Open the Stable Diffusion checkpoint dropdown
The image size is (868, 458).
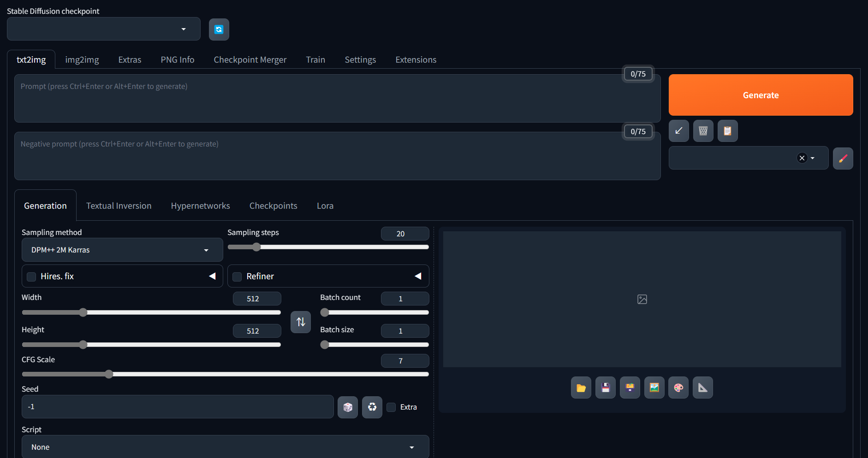103,29
